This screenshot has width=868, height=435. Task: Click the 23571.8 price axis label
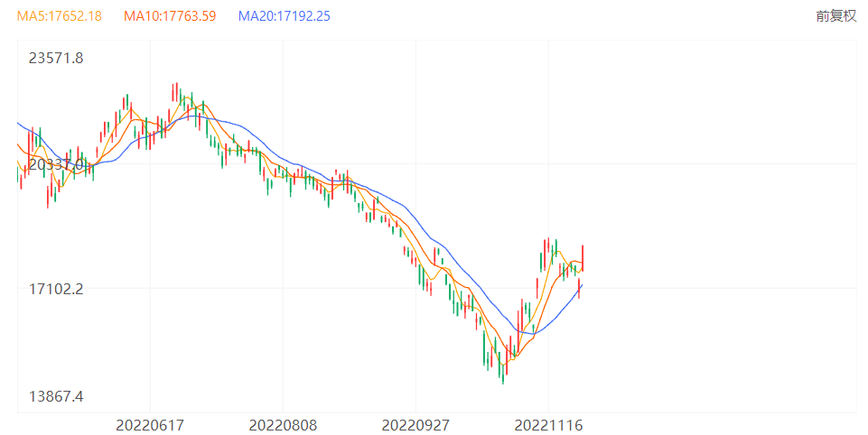point(56,58)
